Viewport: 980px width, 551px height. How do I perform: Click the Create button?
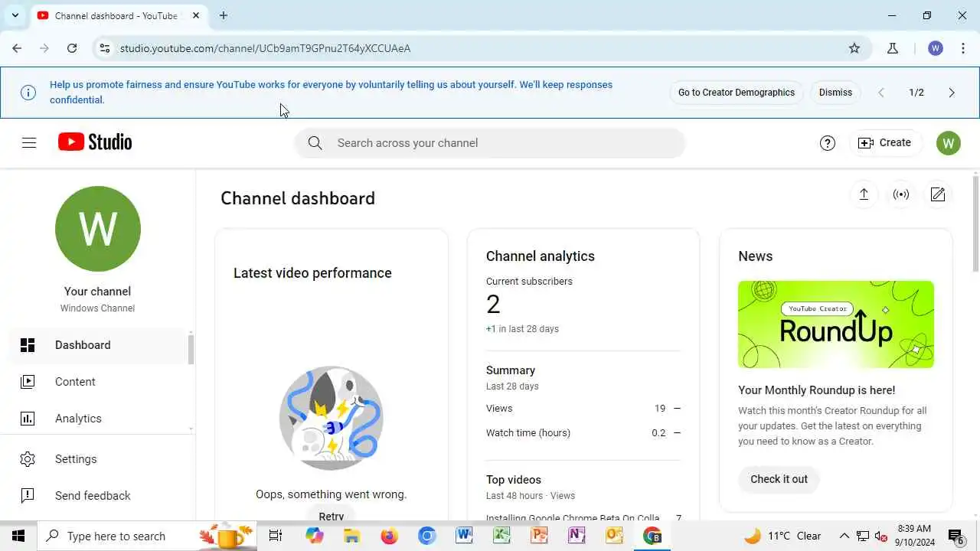pos(885,143)
